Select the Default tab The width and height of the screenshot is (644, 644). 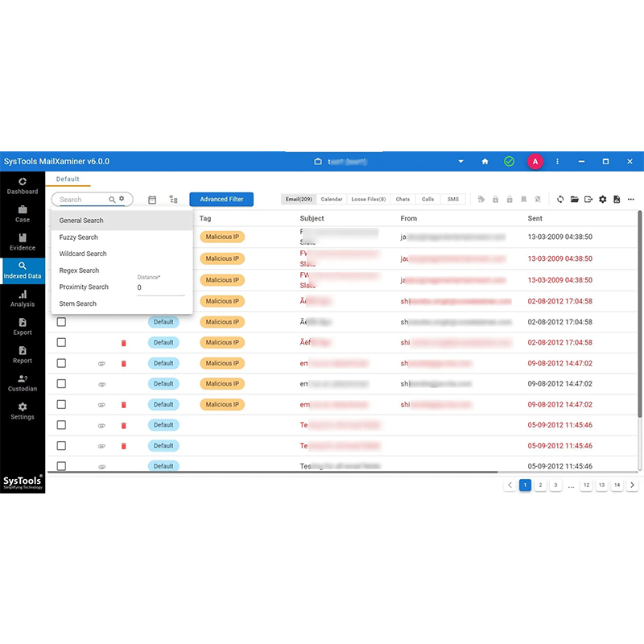point(68,179)
